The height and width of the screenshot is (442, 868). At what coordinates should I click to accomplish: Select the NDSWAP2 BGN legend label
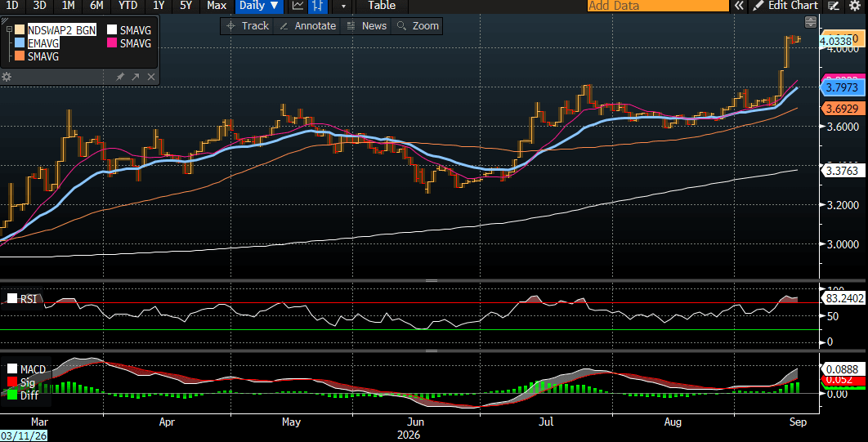61,30
